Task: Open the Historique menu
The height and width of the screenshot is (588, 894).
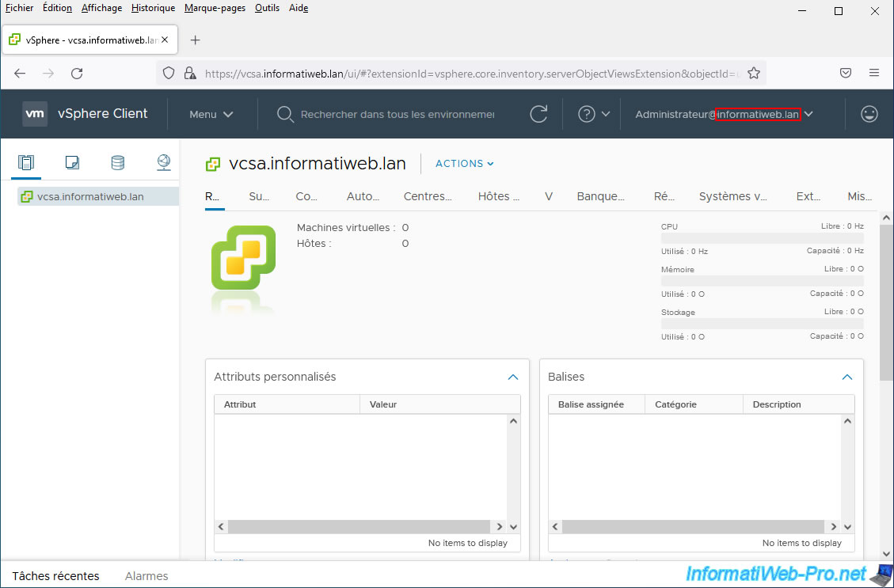Action: 154,8
